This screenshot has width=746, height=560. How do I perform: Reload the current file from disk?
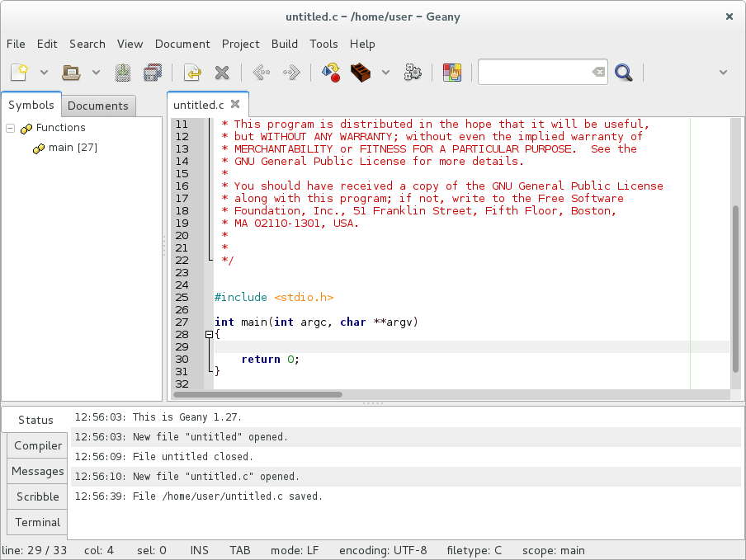pyautogui.click(x=192, y=73)
